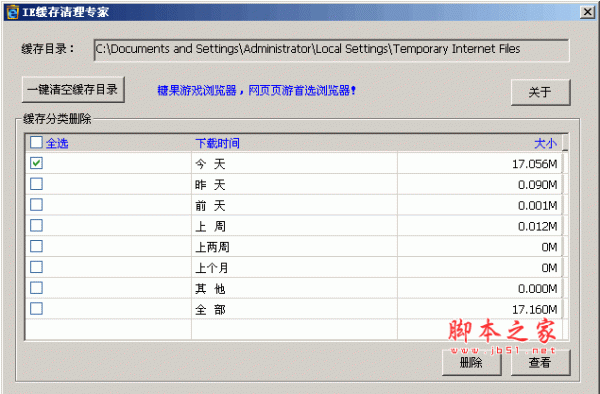Viewport: 600px width, 394px height.
Task: Click the 17.056M size value
Action: tap(535, 164)
